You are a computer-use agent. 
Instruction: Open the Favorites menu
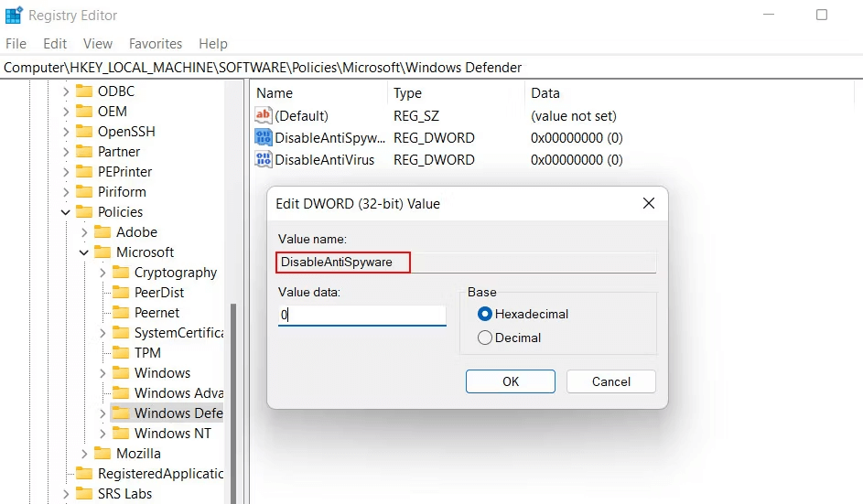pyautogui.click(x=156, y=44)
